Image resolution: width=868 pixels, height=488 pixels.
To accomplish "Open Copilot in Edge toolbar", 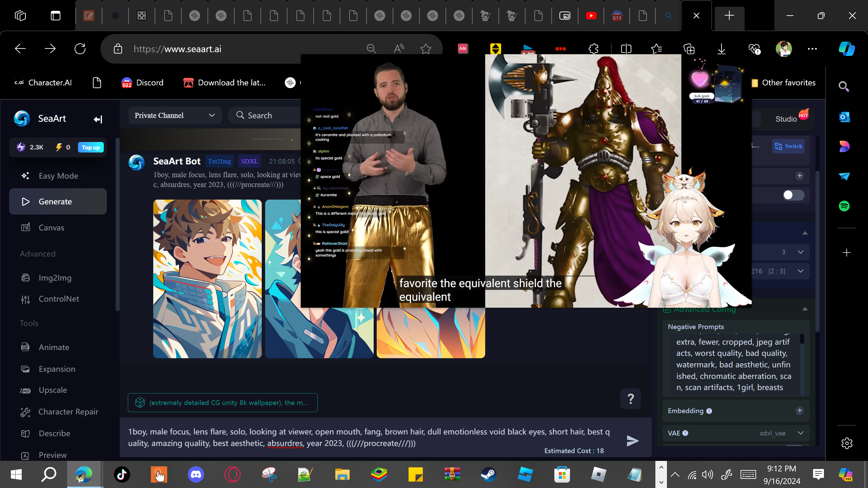I will pyautogui.click(x=847, y=49).
